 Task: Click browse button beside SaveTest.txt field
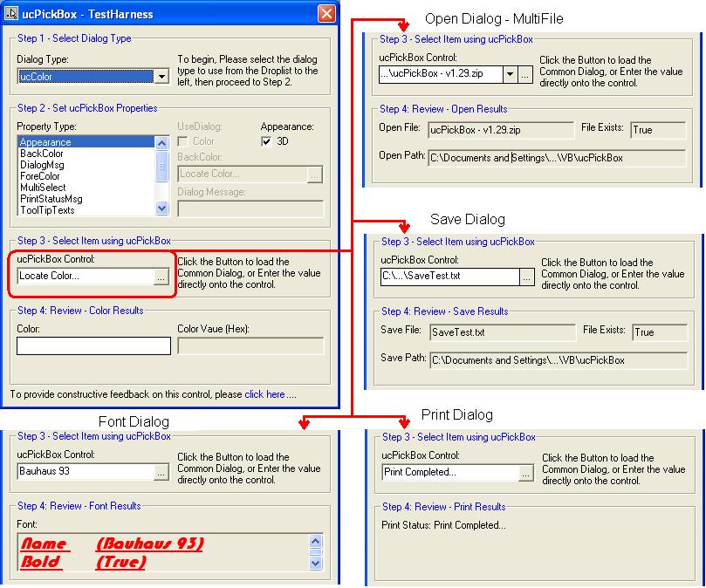pyautogui.click(x=526, y=277)
